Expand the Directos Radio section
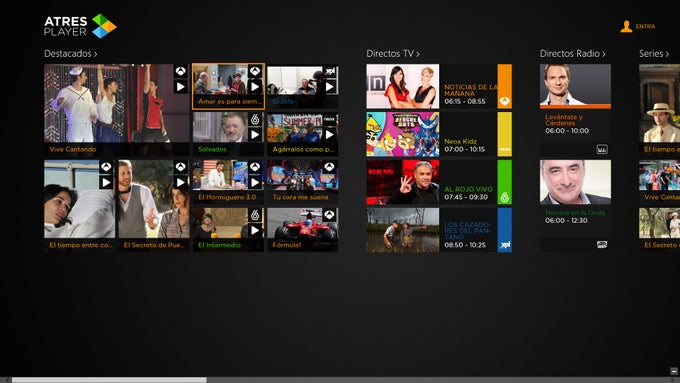 pyautogui.click(x=572, y=53)
